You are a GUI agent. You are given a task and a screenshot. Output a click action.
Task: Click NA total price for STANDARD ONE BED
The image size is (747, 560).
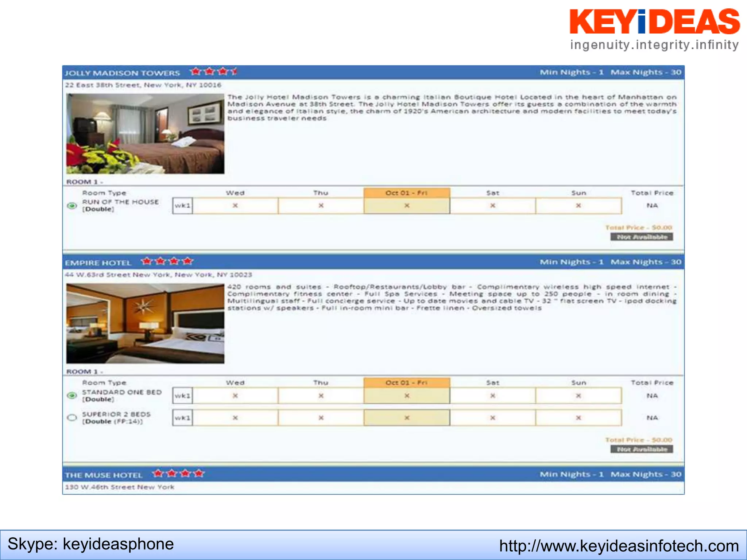[652, 396]
